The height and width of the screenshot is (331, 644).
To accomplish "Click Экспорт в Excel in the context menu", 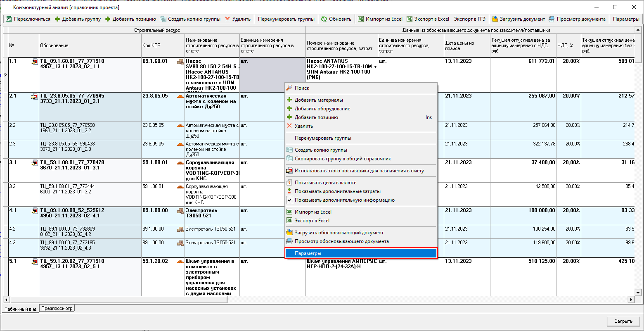I will pyautogui.click(x=312, y=221).
